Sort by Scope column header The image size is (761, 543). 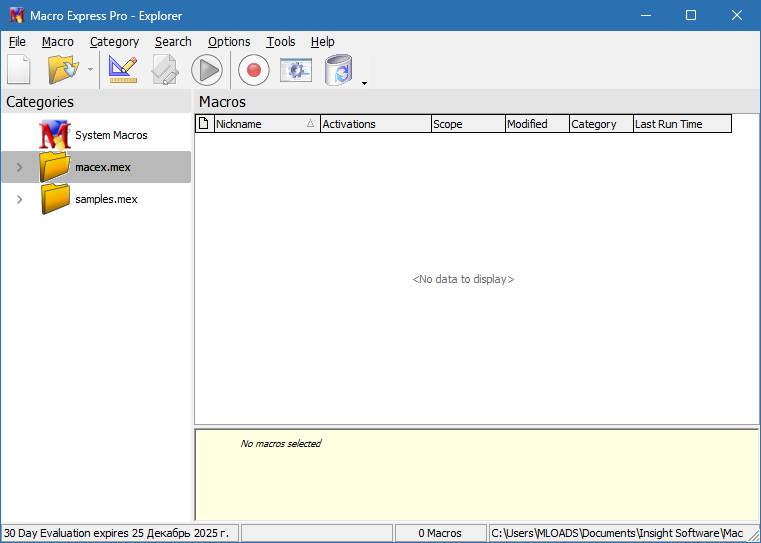(468, 124)
